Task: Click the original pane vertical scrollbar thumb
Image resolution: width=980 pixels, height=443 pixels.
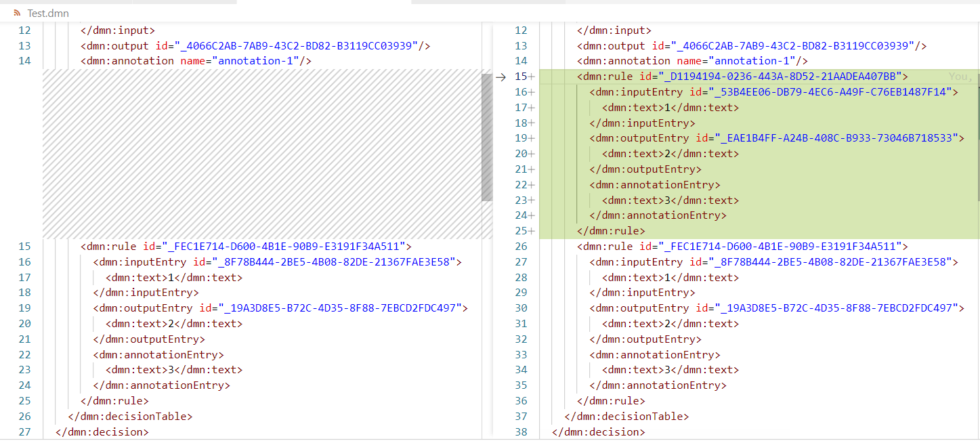Action: [x=487, y=138]
